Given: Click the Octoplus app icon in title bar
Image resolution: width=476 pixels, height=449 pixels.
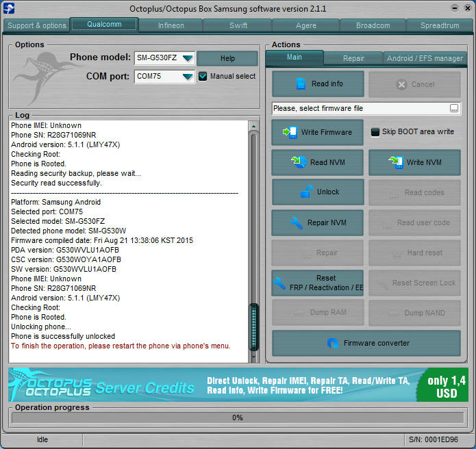Looking at the screenshot, I should click(x=9, y=8).
